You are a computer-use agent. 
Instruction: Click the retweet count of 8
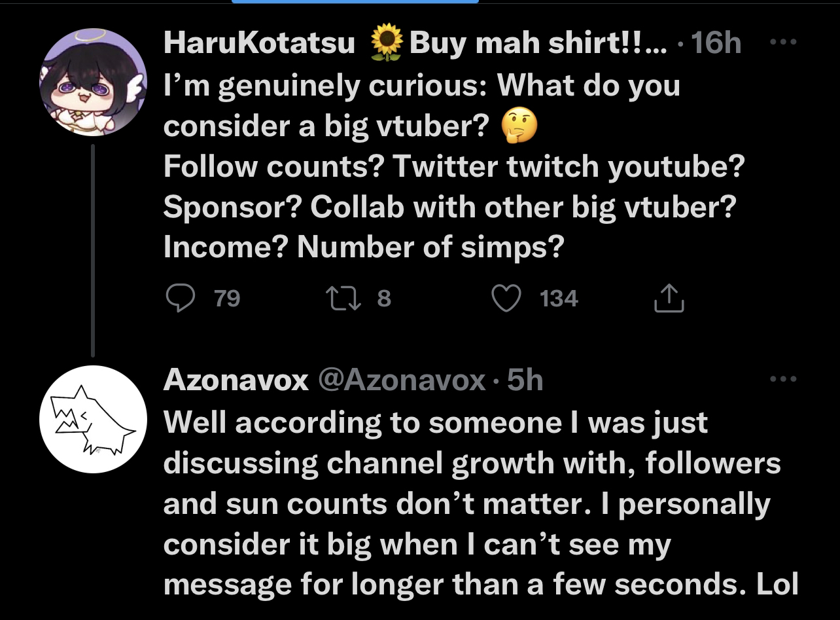384,299
